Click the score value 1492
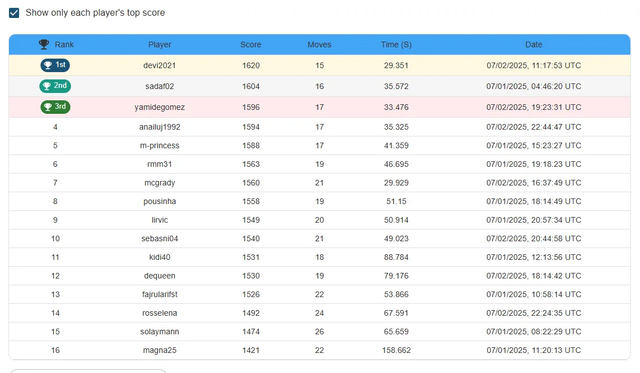The width and height of the screenshot is (640, 373). coord(251,313)
